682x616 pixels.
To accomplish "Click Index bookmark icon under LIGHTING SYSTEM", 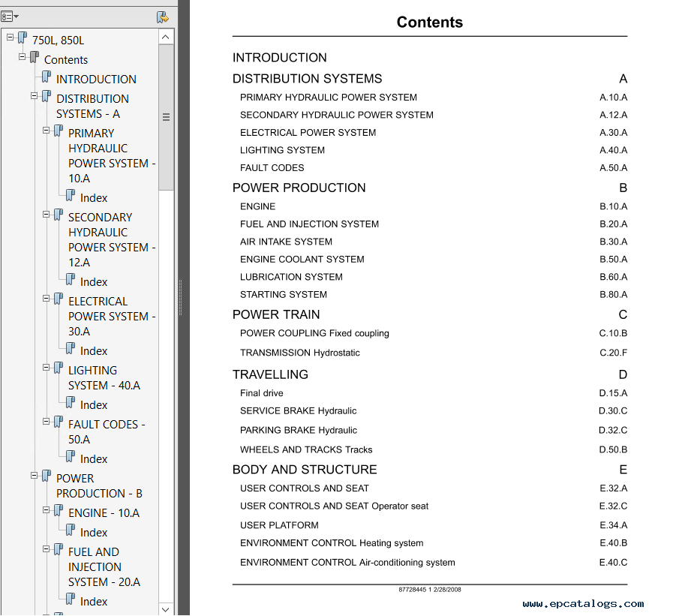I will pos(71,404).
